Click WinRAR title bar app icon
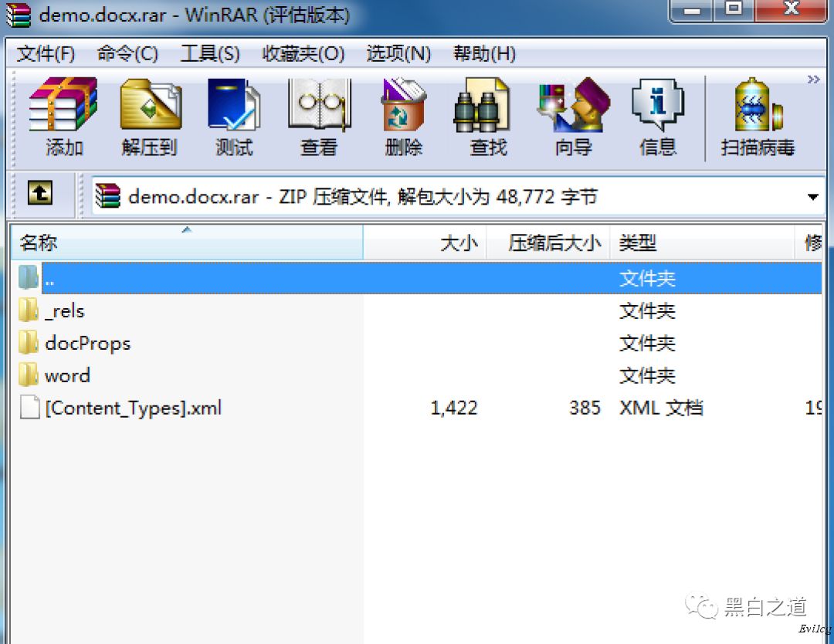 pos(18,15)
